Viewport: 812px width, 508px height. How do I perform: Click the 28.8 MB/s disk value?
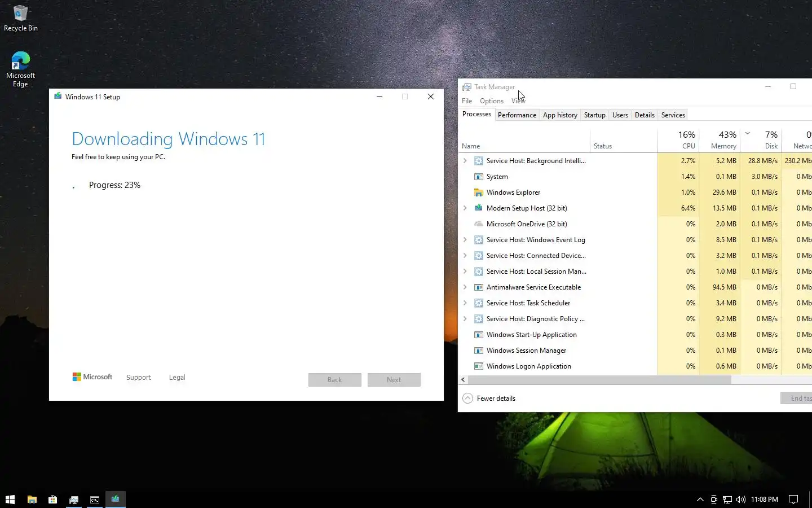(762, 161)
